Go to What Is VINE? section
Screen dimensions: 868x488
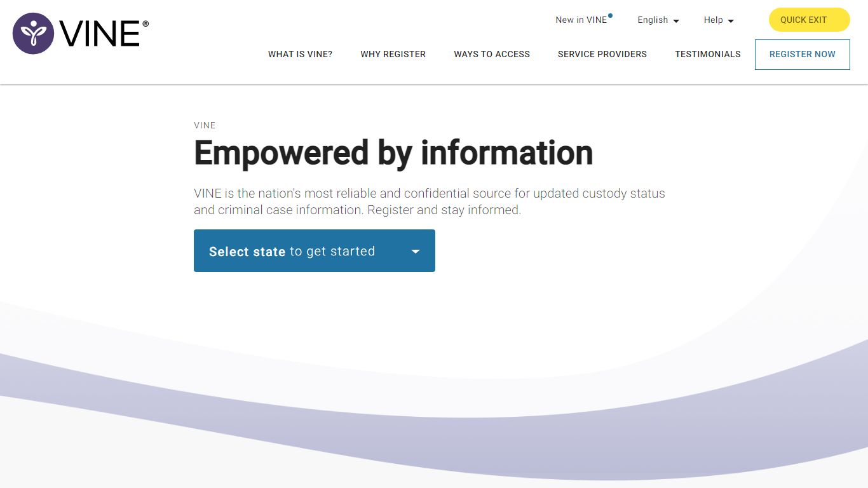tap(300, 54)
